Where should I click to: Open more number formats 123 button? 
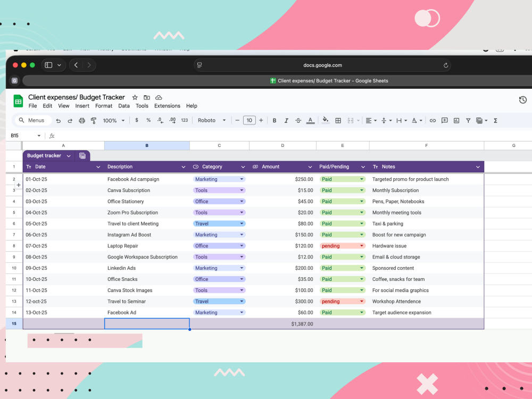[x=185, y=120]
